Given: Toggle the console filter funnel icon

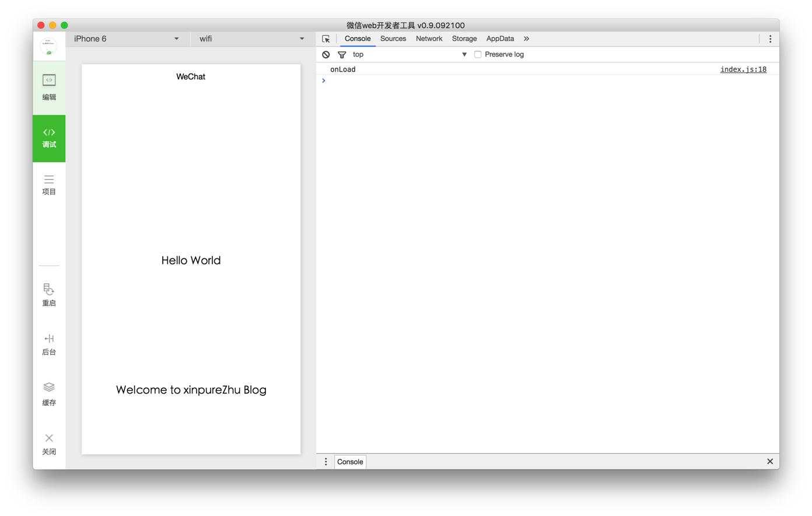Looking at the screenshot, I should 342,54.
